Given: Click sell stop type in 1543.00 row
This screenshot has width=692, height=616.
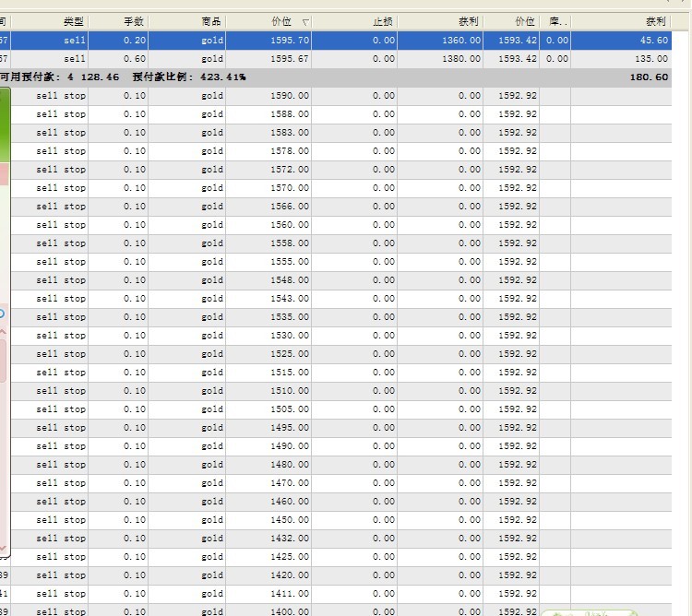Looking at the screenshot, I should coord(61,299).
